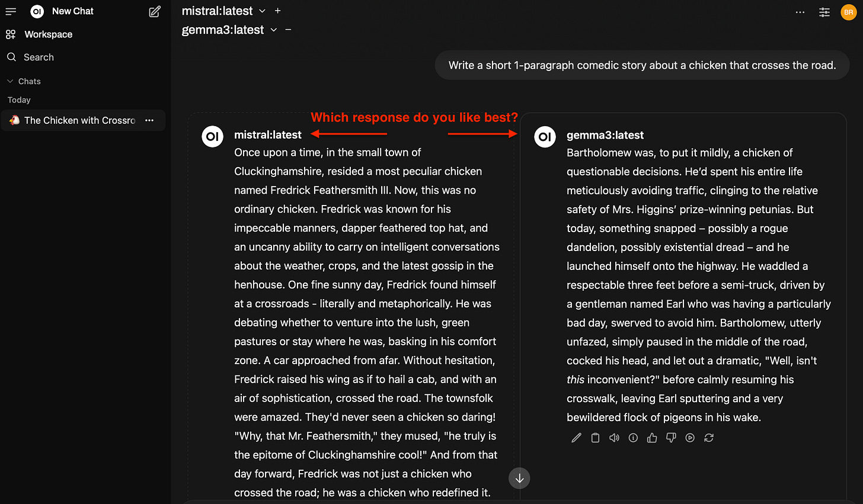Toggle the sidebar hamburger menu

tap(11, 11)
